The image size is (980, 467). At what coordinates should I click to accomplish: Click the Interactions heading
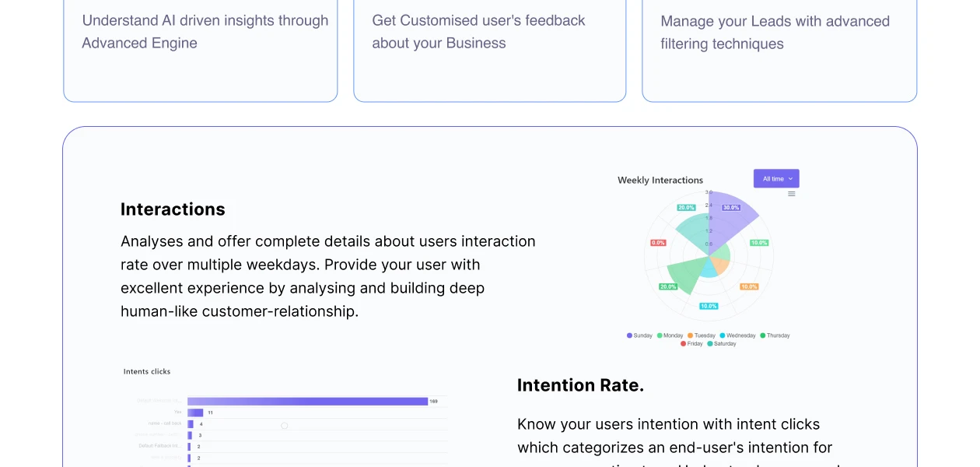[173, 209]
